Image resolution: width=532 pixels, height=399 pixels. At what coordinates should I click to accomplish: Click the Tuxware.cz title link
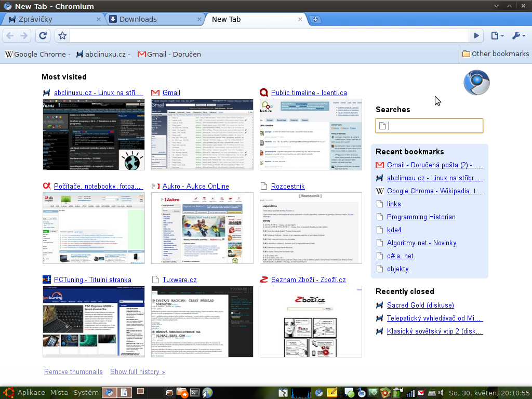pos(179,280)
